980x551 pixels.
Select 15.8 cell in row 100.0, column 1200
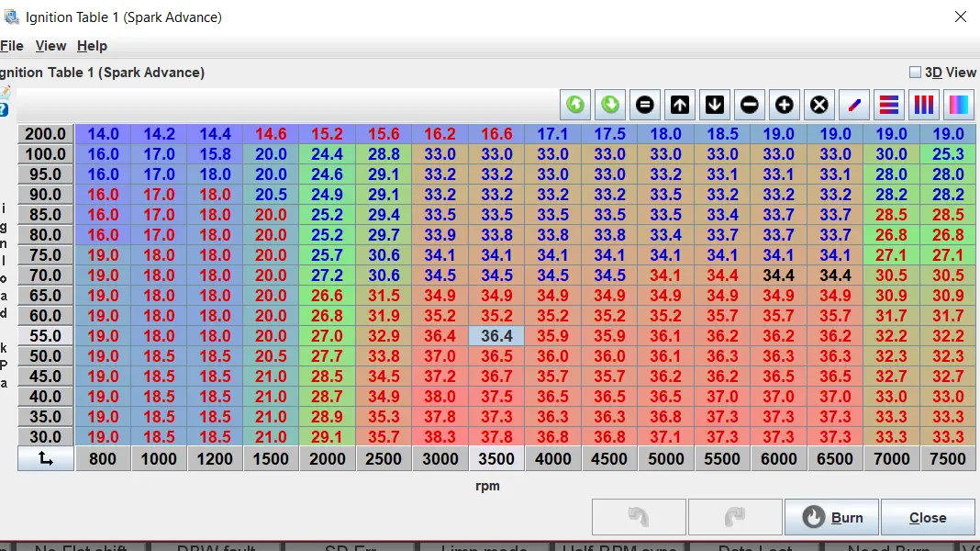[215, 154]
